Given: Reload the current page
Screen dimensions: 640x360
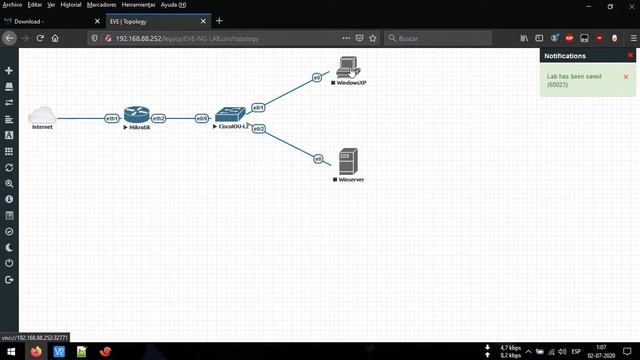Looking at the screenshot, I should [x=40, y=38].
